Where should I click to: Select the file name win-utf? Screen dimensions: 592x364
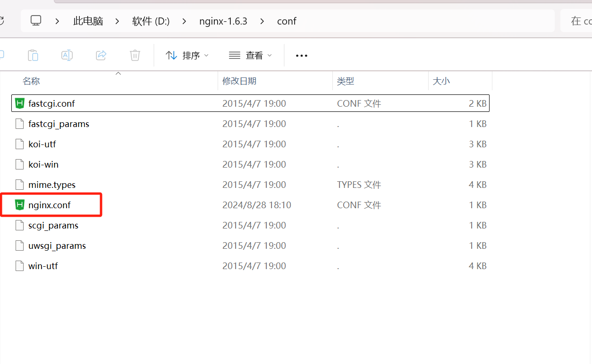(x=43, y=266)
